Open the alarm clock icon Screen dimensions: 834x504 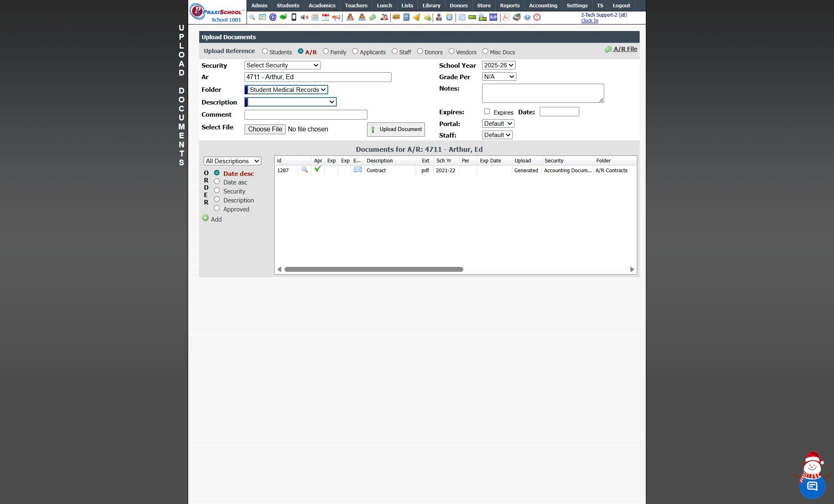[449, 17]
